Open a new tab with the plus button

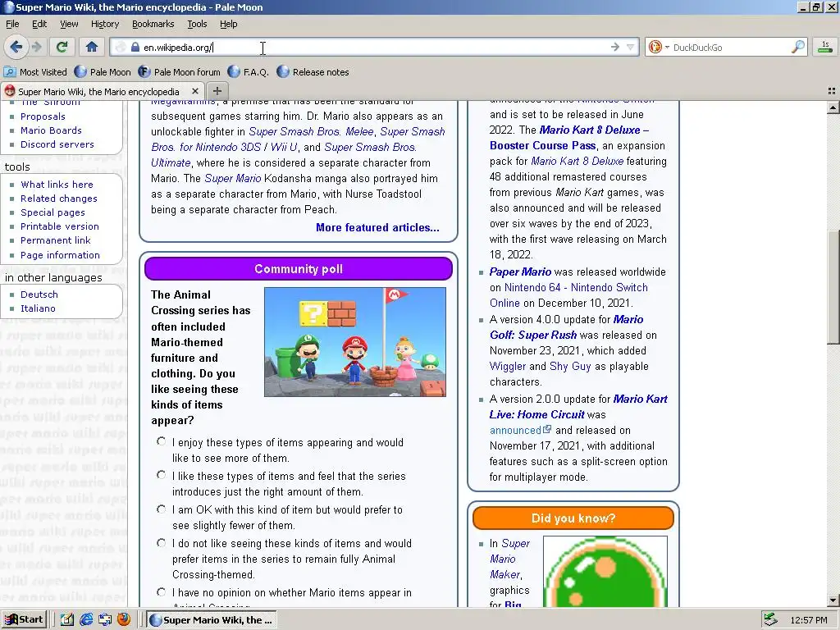coord(217,91)
